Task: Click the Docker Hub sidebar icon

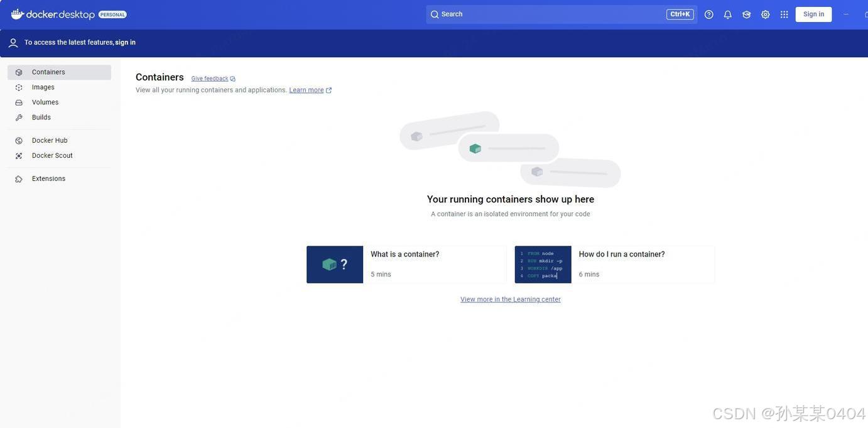Action: point(19,141)
